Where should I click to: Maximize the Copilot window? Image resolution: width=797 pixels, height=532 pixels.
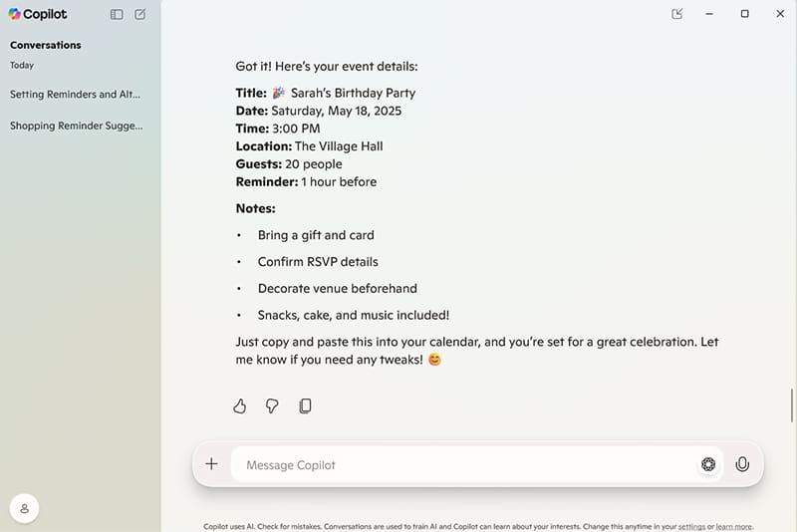[744, 14]
